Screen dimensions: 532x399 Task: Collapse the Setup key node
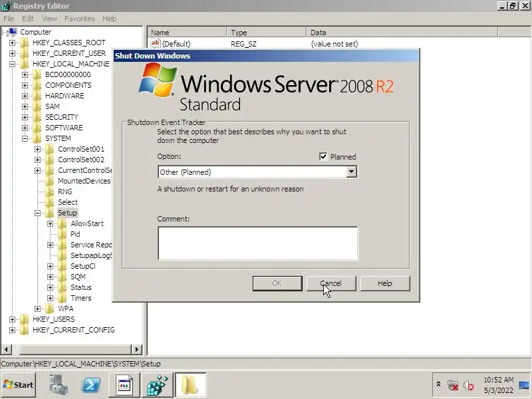tap(37, 213)
